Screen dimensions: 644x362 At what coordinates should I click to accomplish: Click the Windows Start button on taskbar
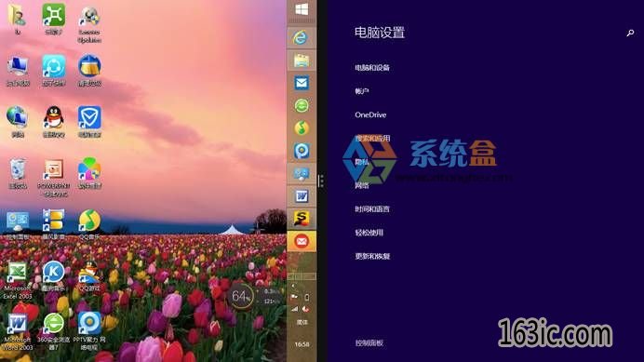[x=302, y=10]
